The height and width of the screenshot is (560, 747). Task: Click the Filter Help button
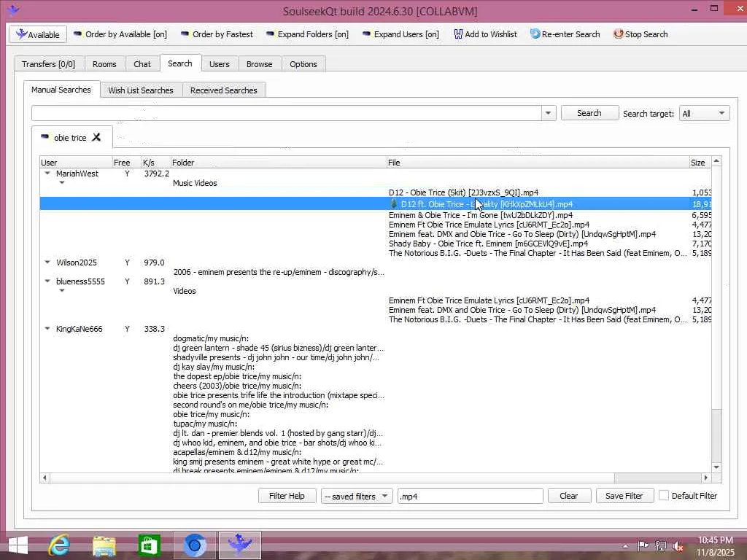point(287,496)
